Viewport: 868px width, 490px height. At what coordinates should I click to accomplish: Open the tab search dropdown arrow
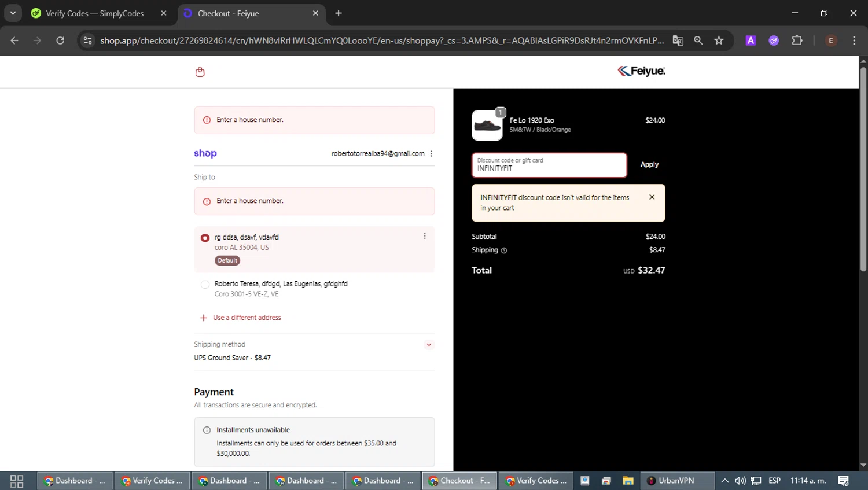pyautogui.click(x=13, y=13)
